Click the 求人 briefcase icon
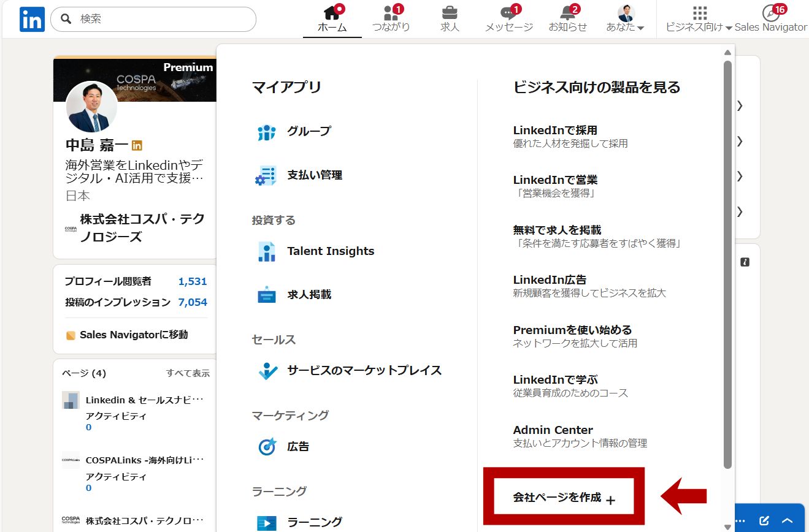The width and height of the screenshot is (809, 532). pos(450,13)
